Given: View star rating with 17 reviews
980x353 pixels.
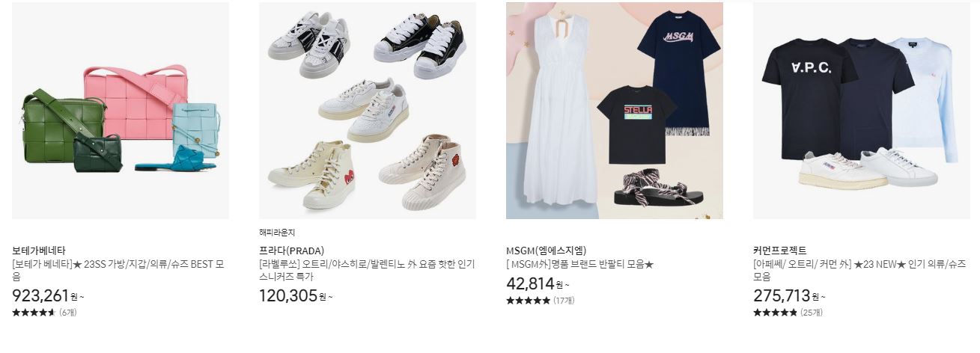Looking at the screenshot, I should point(541,301).
